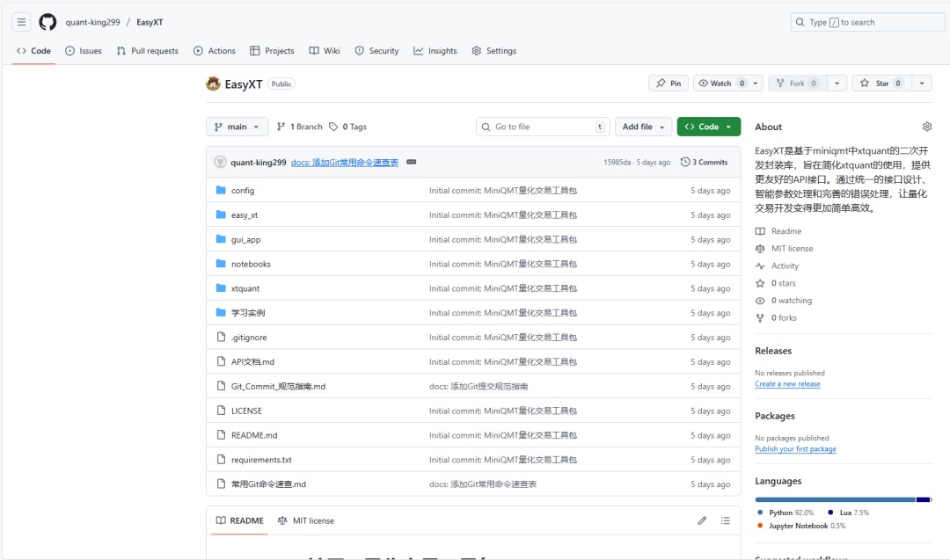Open the Actions tab
Screen dimensions: 950x560
point(215,51)
